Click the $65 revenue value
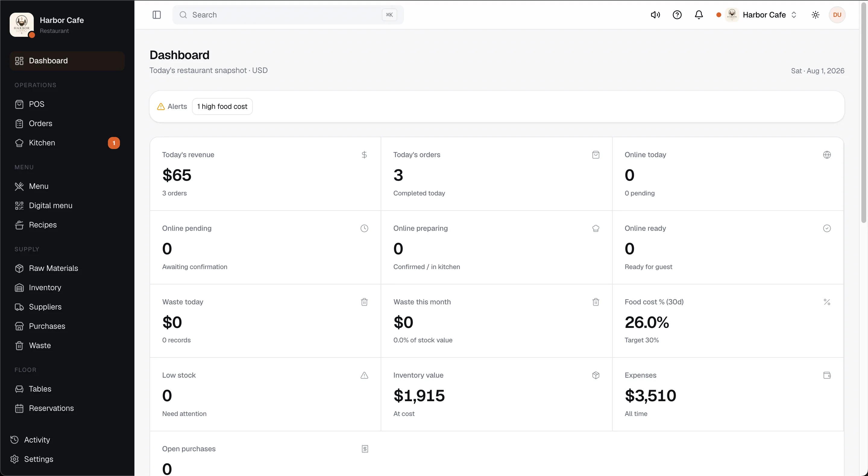Image resolution: width=868 pixels, height=476 pixels. coord(177,175)
